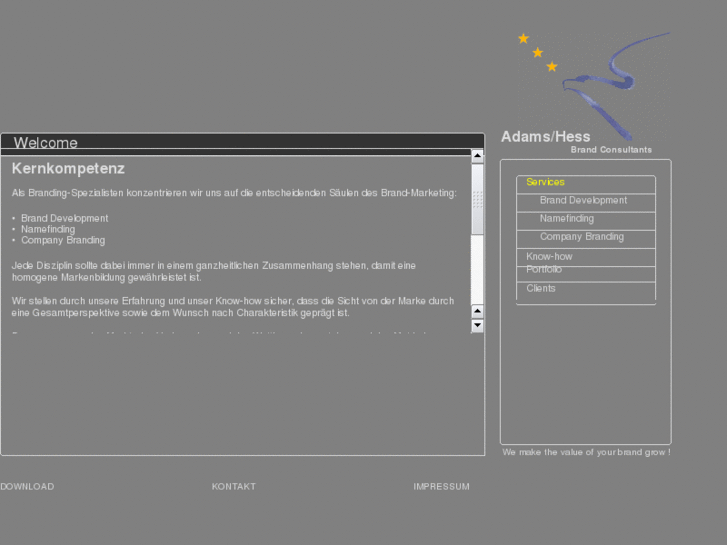Viewport: 727px width, 545px height.
Task: Open Namefinding submenu entry in sidebar
Action: (567, 218)
